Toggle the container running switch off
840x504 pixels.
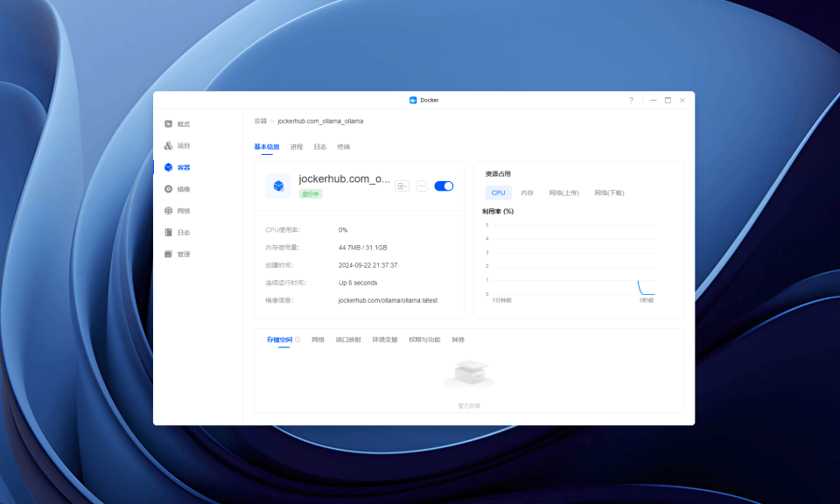click(444, 185)
